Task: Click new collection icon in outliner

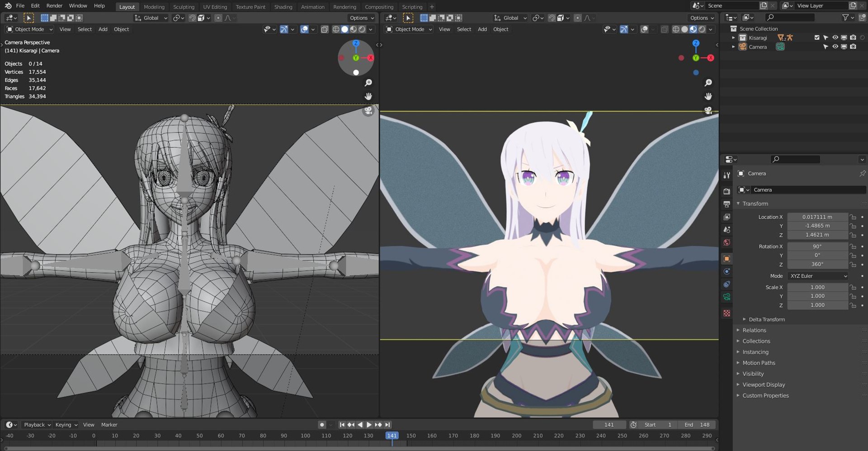Action: [x=862, y=18]
